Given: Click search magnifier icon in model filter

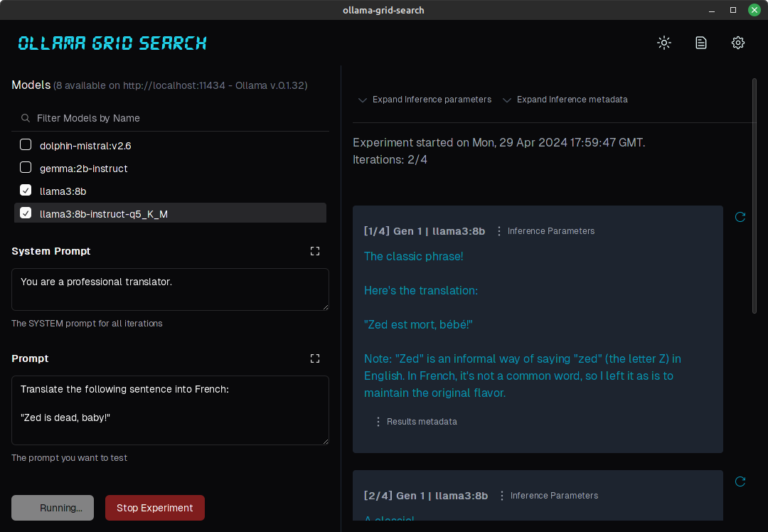Looking at the screenshot, I should tap(26, 118).
